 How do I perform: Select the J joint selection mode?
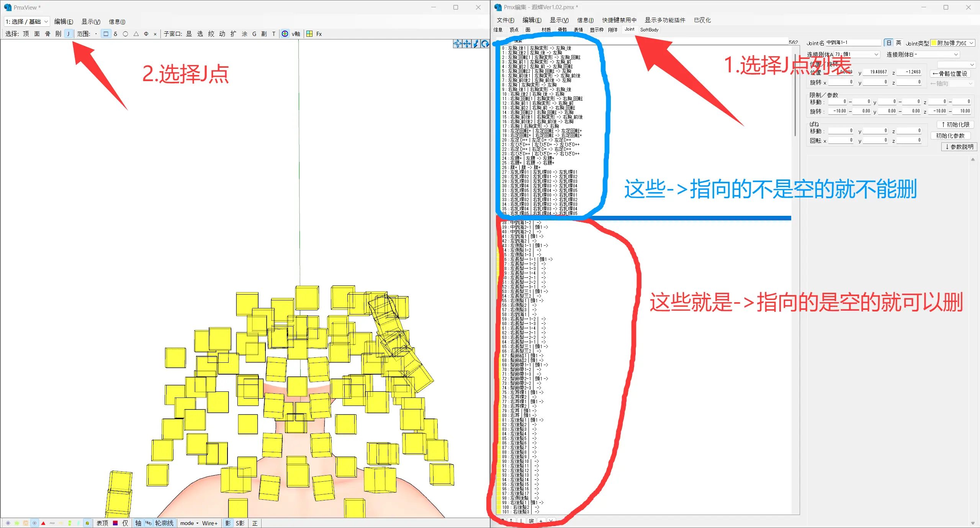click(x=68, y=34)
